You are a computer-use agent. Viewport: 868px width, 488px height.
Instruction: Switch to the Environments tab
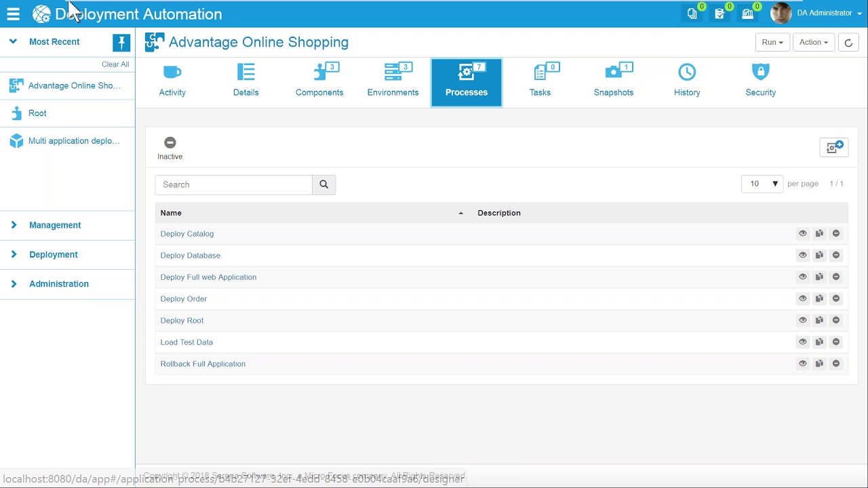coord(393,81)
